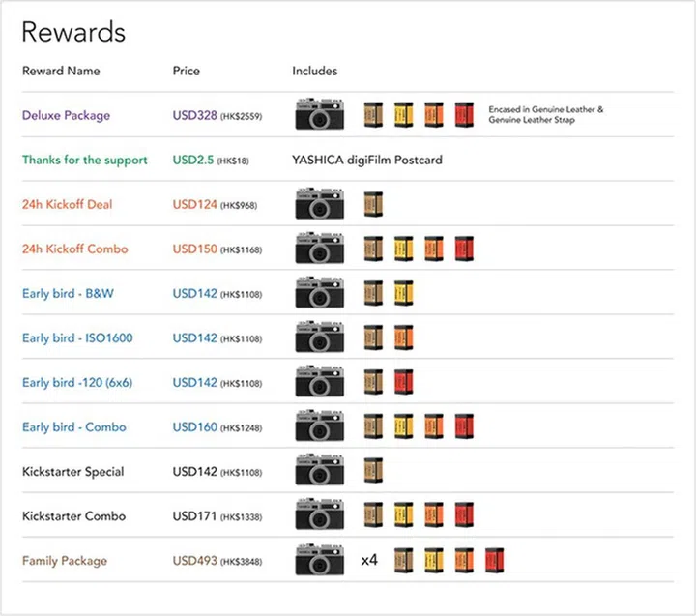
Task: Click the USD493 price for Family Package
Action: [196, 560]
